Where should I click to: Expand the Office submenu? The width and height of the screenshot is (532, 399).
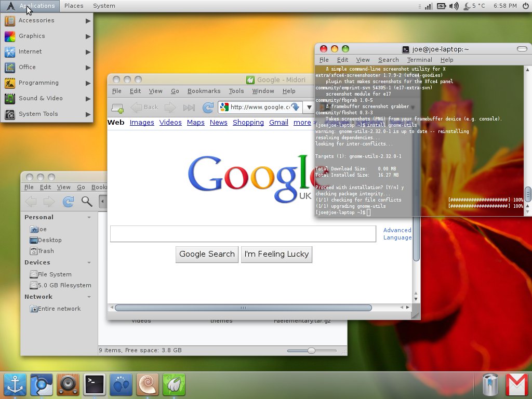(x=47, y=68)
